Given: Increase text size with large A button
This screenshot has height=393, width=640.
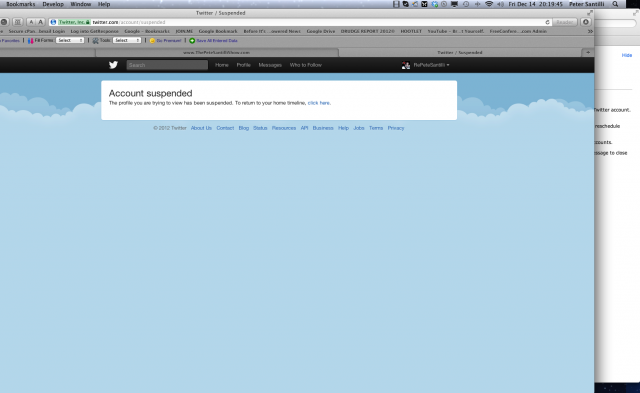Looking at the screenshot, I should tap(40, 22).
